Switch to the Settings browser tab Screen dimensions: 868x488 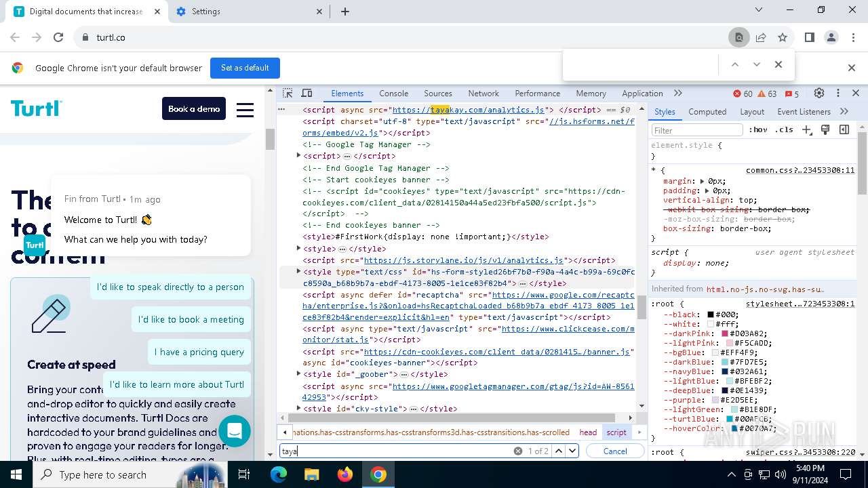pos(248,12)
